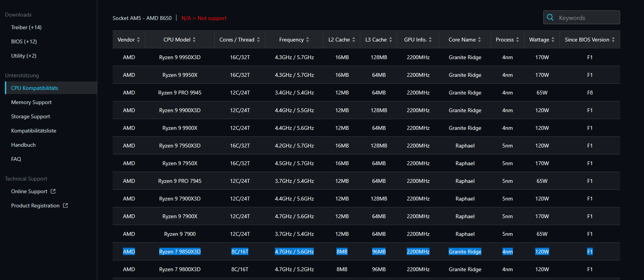Sort by L2 Cache arrows
The image size is (644, 280).
click(x=354, y=40)
